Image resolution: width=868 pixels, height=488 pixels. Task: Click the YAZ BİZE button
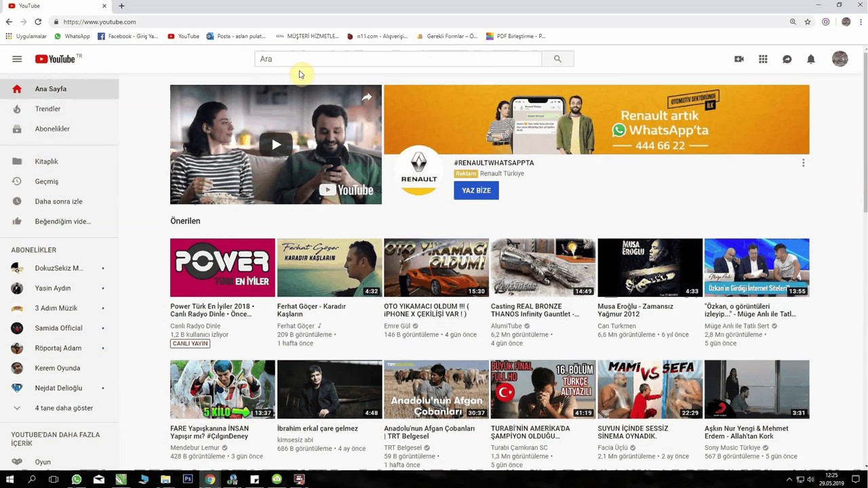(x=476, y=190)
